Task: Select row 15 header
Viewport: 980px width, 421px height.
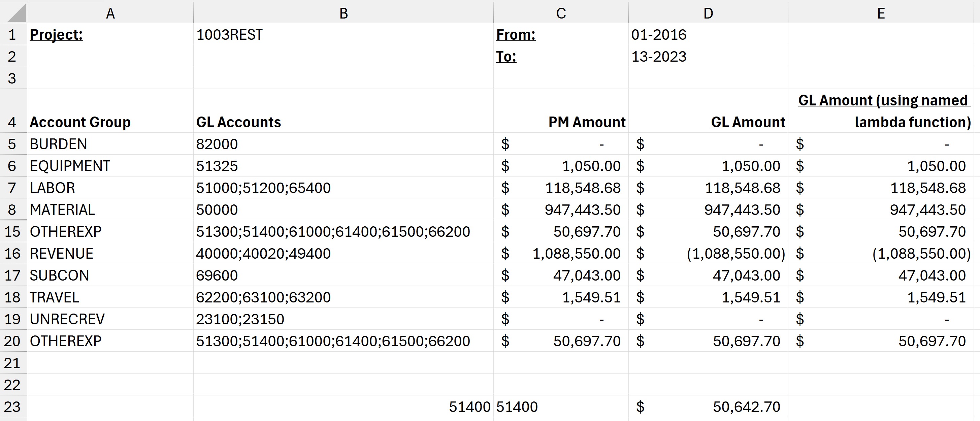Action: [13, 231]
